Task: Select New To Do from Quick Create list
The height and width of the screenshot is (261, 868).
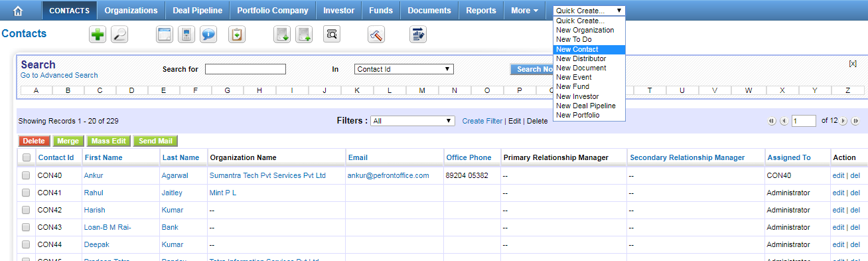Action: pyautogui.click(x=589, y=39)
